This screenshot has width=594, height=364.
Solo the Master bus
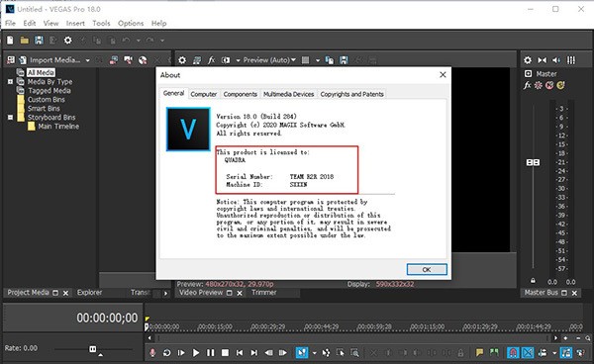(560, 85)
